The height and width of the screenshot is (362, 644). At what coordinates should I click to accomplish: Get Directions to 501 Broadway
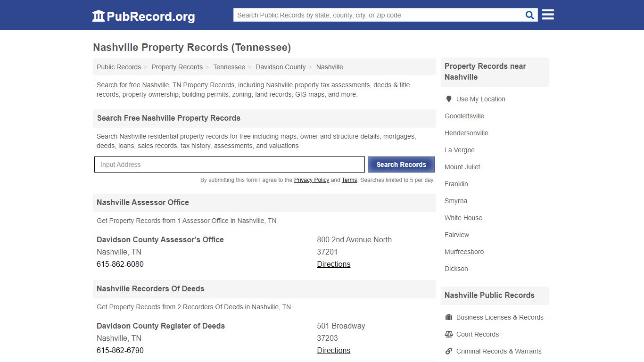pyautogui.click(x=334, y=350)
